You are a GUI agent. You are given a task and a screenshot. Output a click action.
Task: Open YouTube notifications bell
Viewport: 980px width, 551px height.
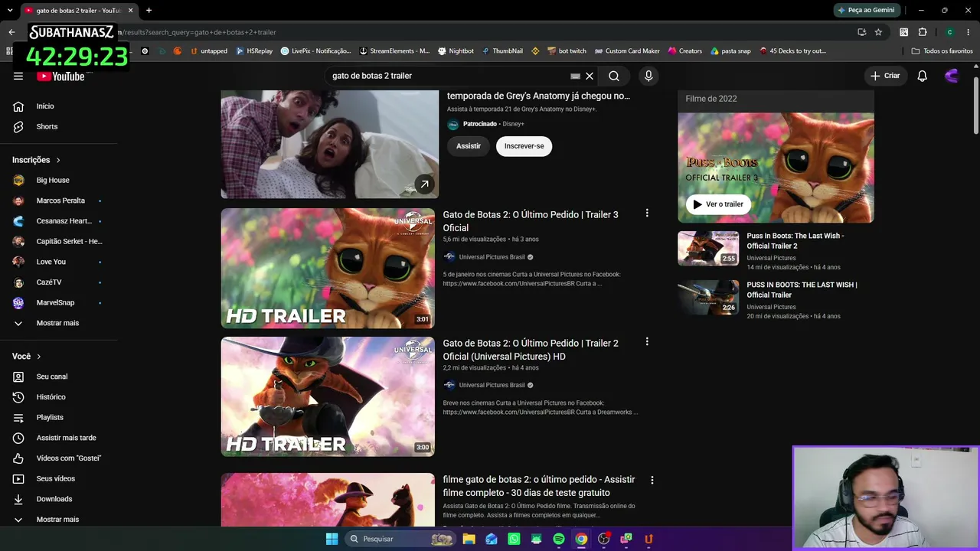tap(923, 76)
